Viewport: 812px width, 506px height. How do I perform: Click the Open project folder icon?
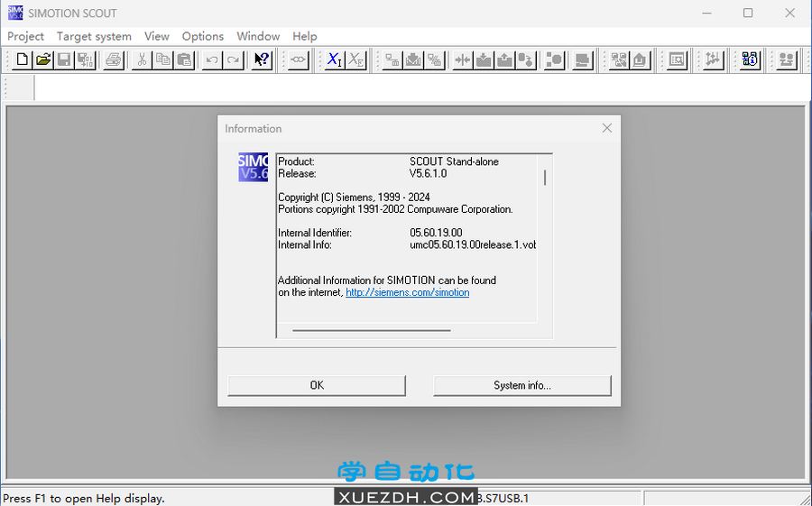(x=43, y=60)
